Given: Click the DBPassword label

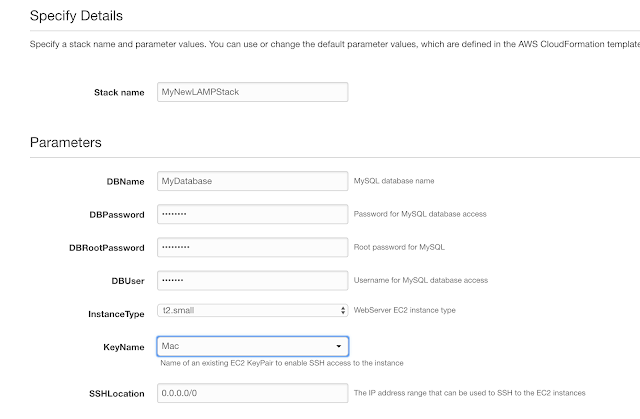Looking at the screenshot, I should (117, 215).
